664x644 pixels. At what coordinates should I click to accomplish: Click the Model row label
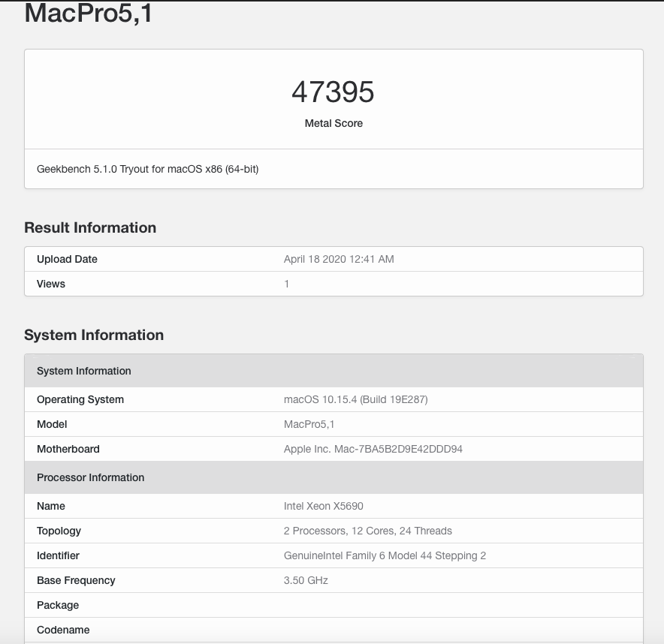52,424
